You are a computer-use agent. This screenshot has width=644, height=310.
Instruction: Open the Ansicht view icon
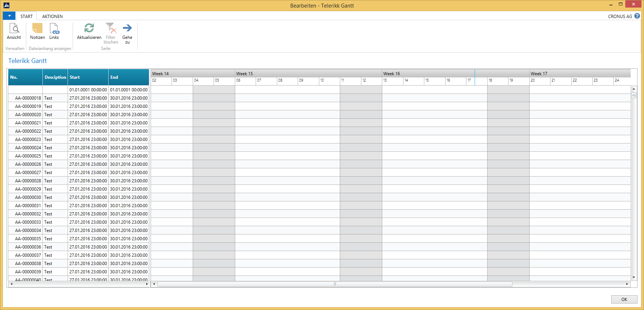pyautogui.click(x=14, y=31)
